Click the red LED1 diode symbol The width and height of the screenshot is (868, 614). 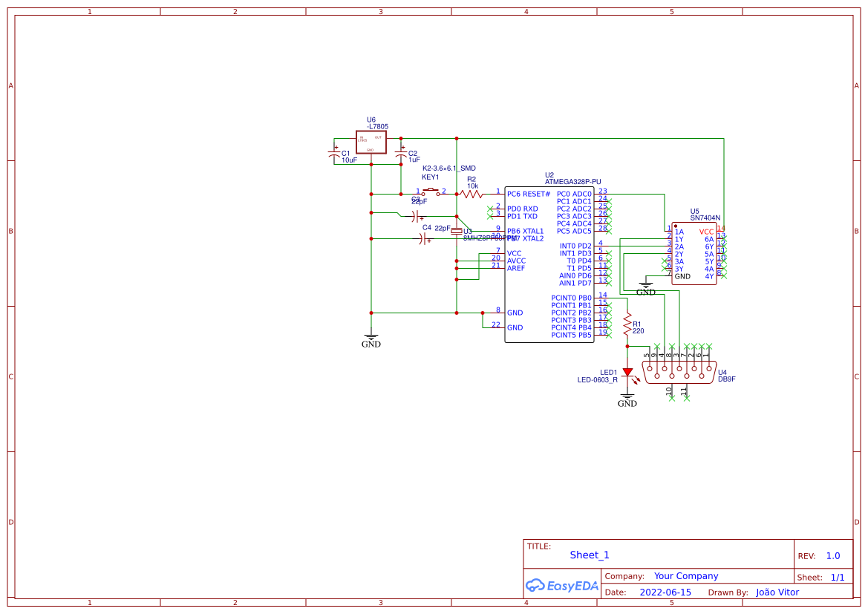pos(627,372)
